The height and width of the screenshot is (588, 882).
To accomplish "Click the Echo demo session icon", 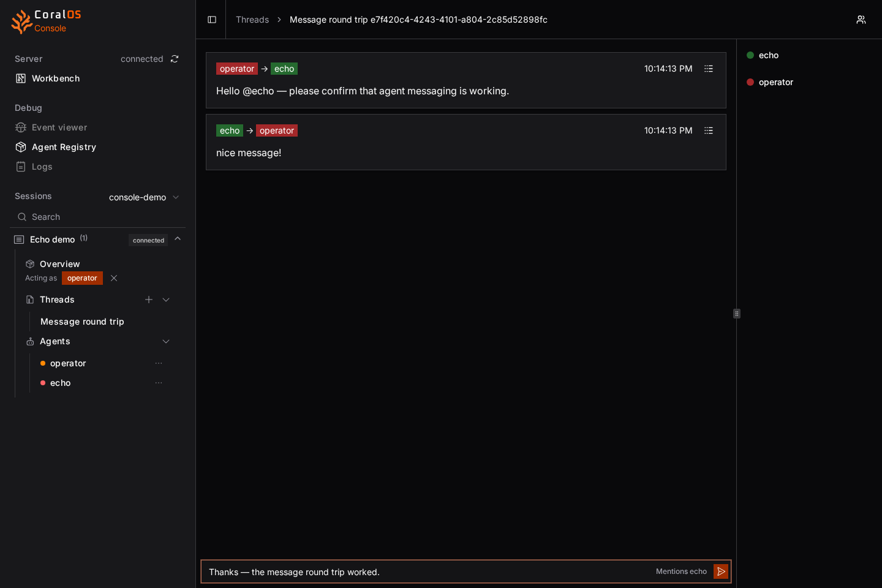I will (x=19, y=239).
